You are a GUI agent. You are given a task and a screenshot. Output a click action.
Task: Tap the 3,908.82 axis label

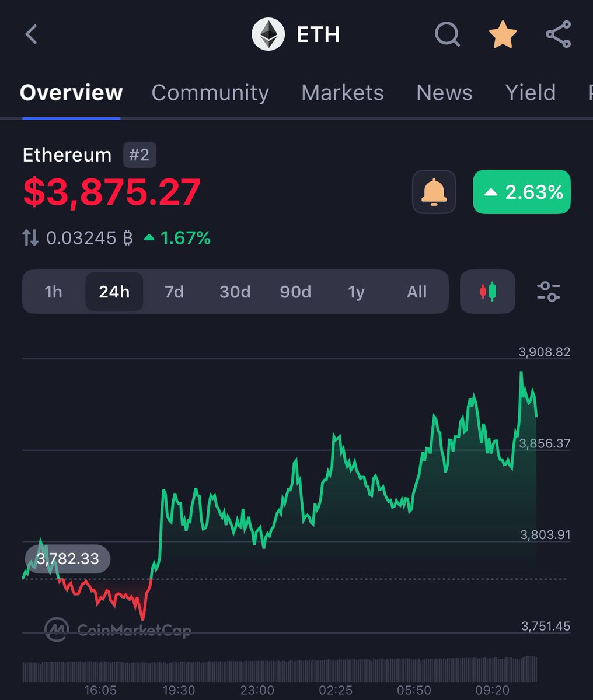coord(545,352)
